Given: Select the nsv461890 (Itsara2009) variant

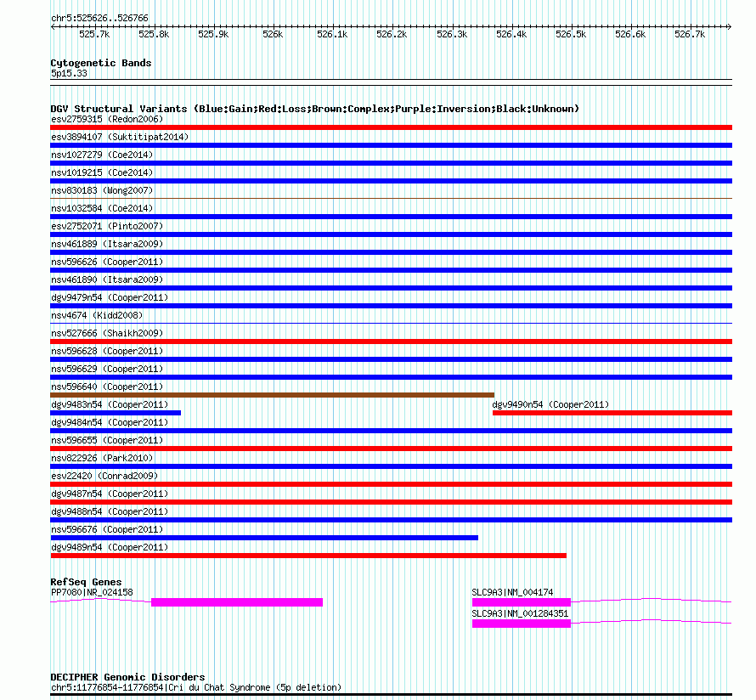Looking at the screenshot, I should click(x=107, y=279).
